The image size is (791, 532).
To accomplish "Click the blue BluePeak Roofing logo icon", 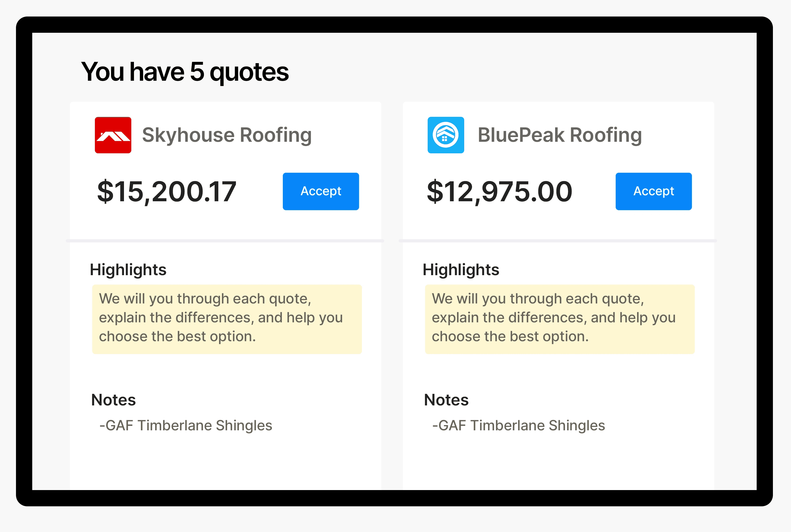I will 446,135.
